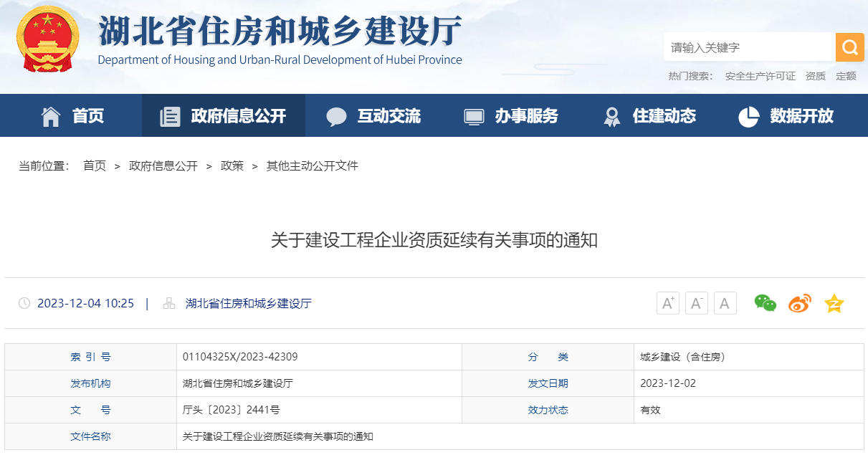Click the English department name subtitle
The image size is (868, 455).
280,60
